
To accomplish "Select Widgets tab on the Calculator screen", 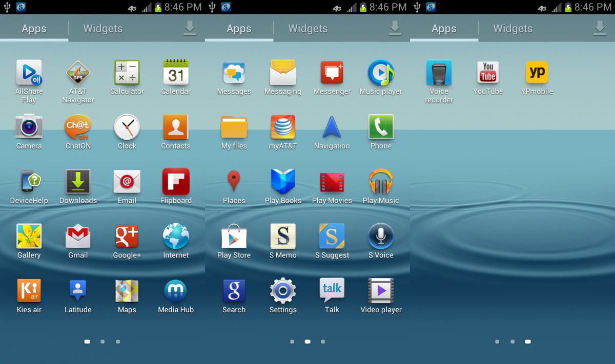I will coord(103,29).
